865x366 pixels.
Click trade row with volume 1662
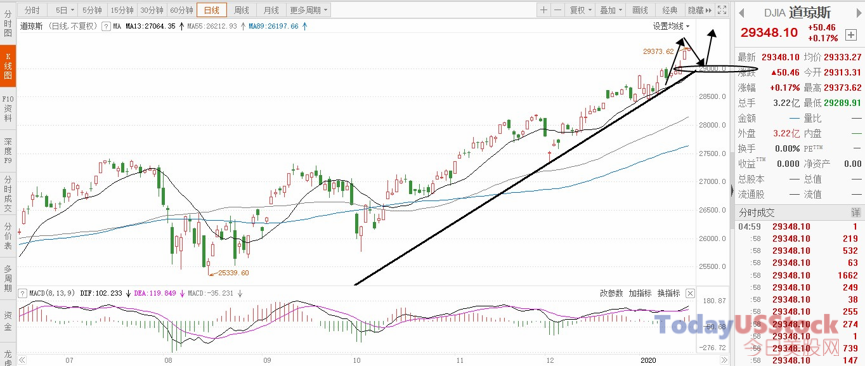(x=798, y=275)
